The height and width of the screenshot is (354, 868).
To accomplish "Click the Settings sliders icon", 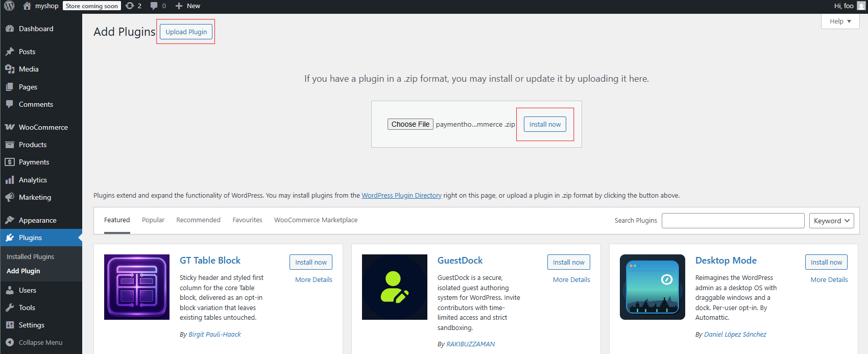I will pyautogui.click(x=10, y=325).
